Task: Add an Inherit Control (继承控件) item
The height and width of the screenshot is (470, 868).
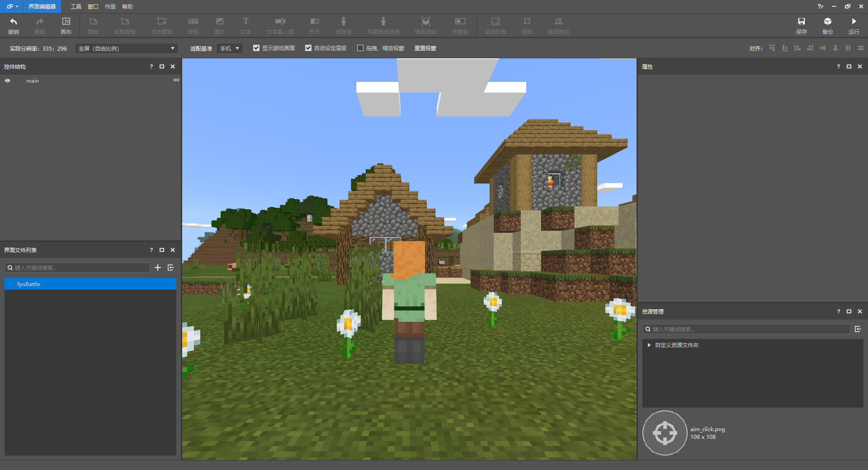Action: point(559,26)
